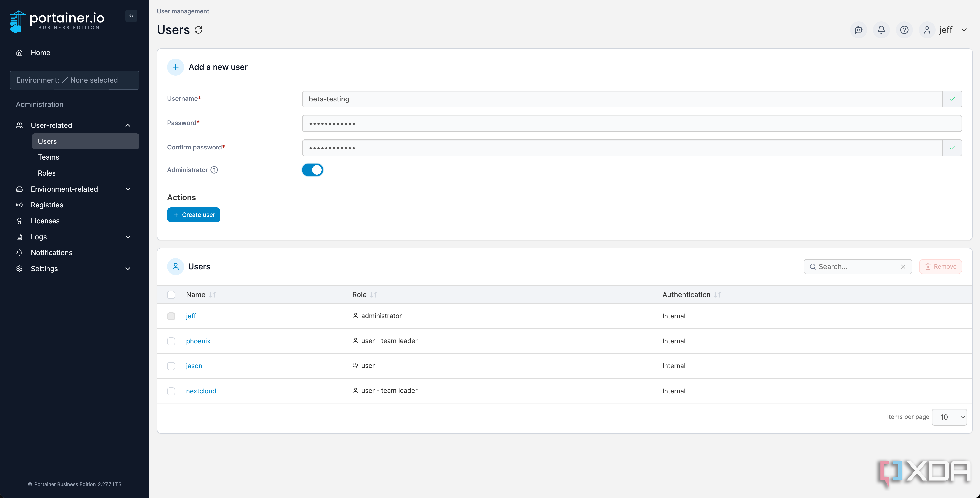
Task: Open the jason user link
Action: click(194, 366)
